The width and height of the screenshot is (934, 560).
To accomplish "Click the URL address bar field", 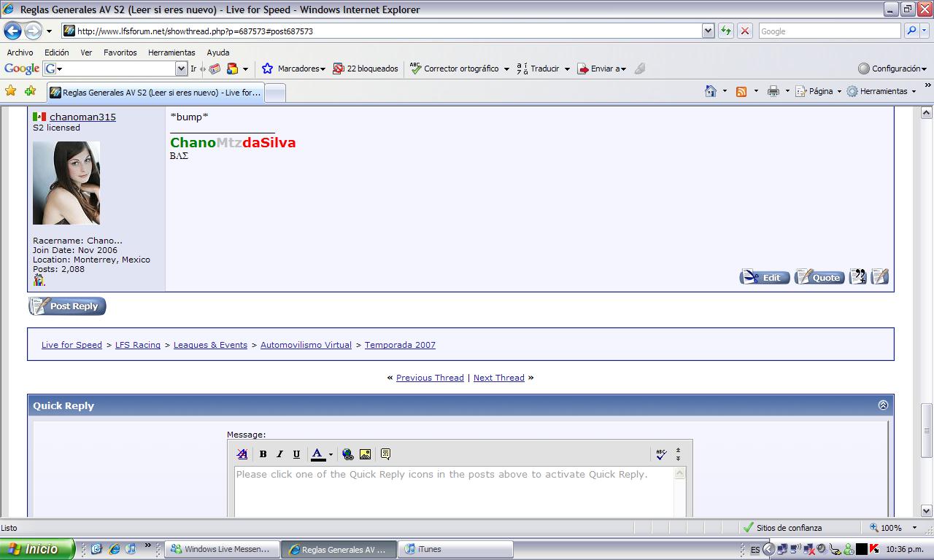I will 382,31.
